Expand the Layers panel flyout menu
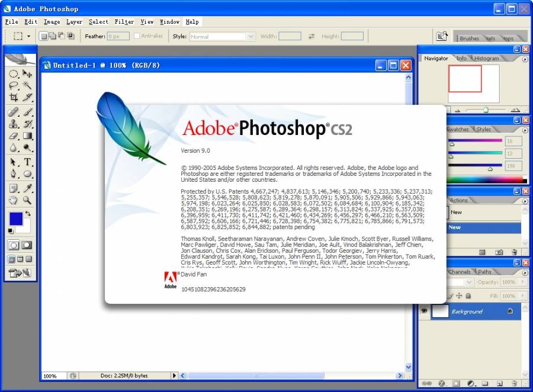The height and width of the screenshot is (392, 533). (525, 272)
